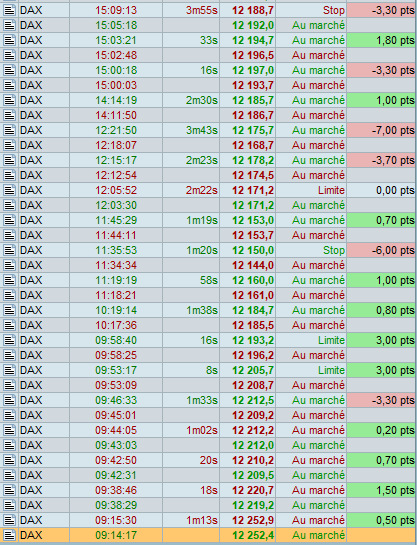417x545 pixels.
Task: Click the time 12:05:52
Action: click(116, 190)
